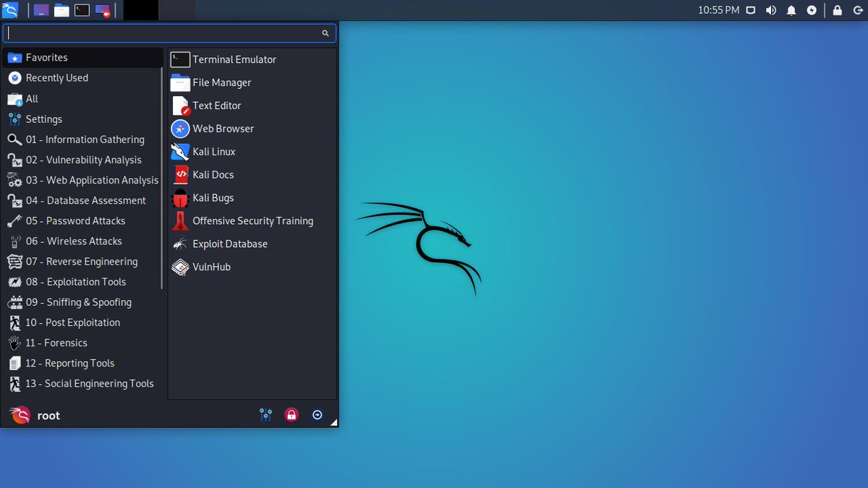Start the Web Browser
Image resolution: width=868 pixels, height=488 pixels.
[222, 129]
